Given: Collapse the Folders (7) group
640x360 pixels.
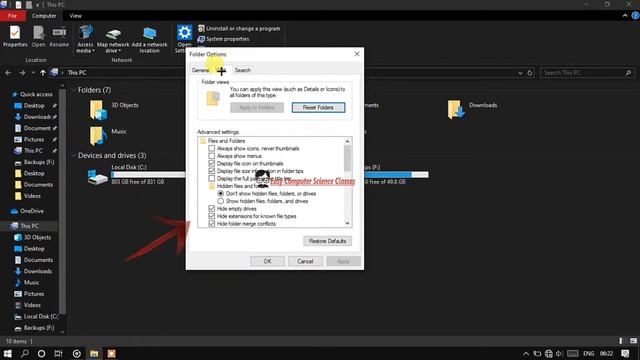Looking at the screenshot, I should [x=74, y=90].
